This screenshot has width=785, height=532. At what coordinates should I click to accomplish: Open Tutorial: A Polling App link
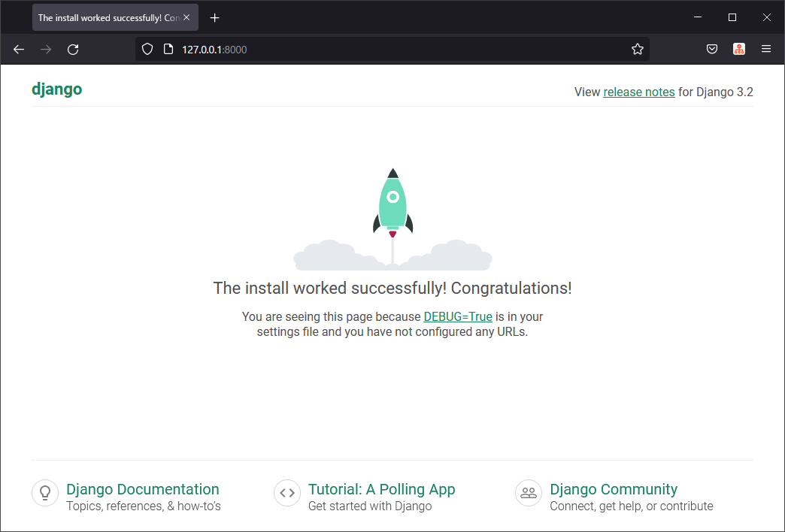[381, 489]
